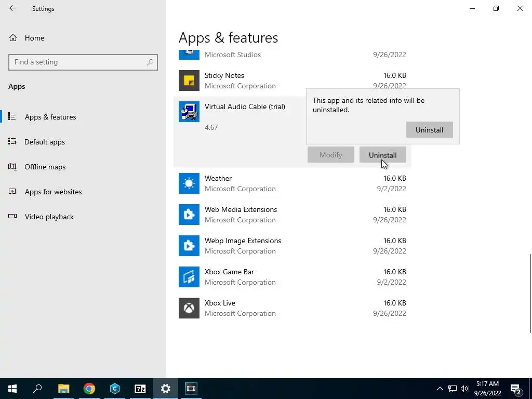
Task: Open File Explorer from taskbar
Action: tap(63, 389)
